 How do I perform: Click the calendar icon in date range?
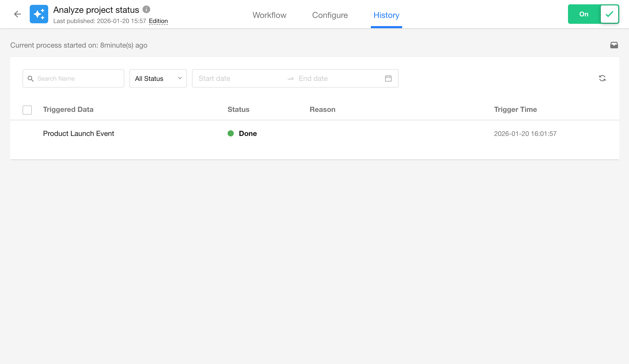pyautogui.click(x=388, y=78)
